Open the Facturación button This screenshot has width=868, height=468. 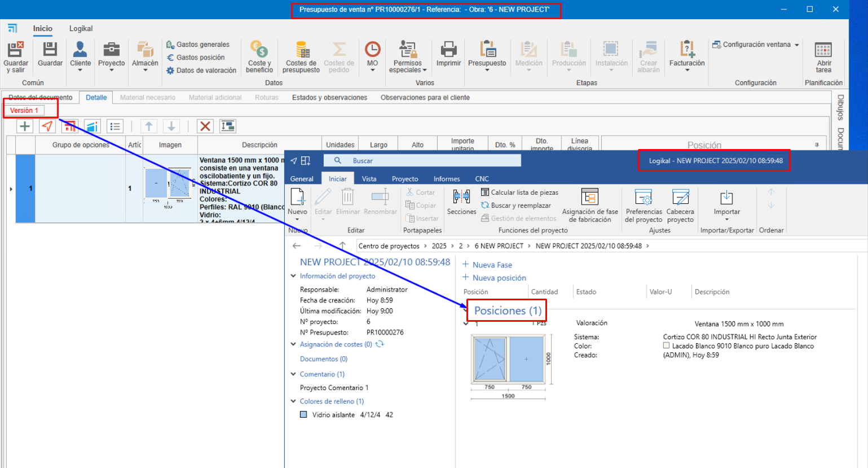tap(687, 56)
